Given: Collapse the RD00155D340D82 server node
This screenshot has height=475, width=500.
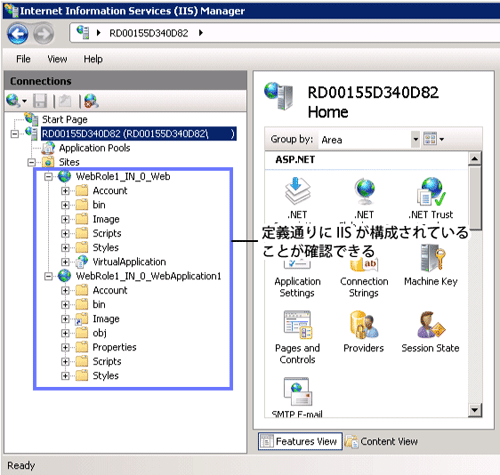Looking at the screenshot, I should coord(15,134).
